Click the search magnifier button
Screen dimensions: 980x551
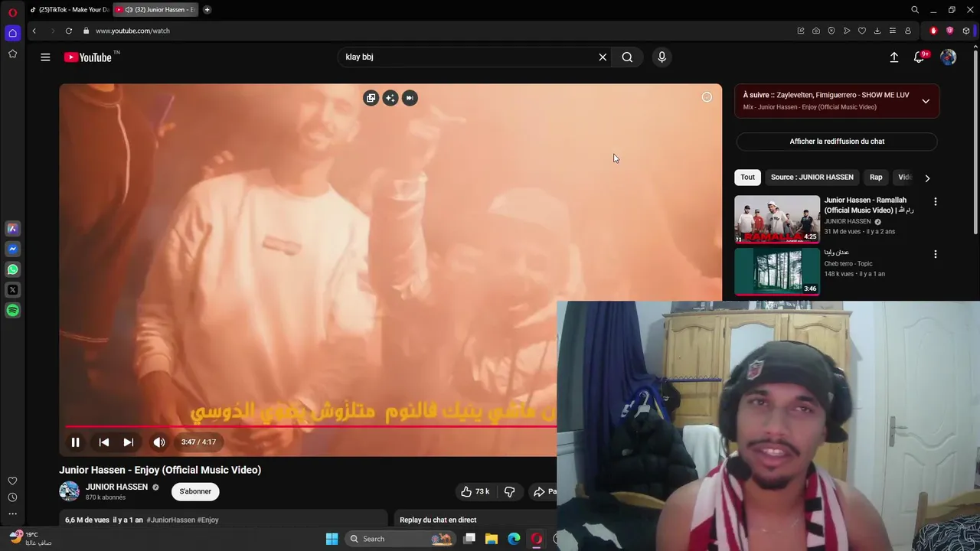(627, 57)
